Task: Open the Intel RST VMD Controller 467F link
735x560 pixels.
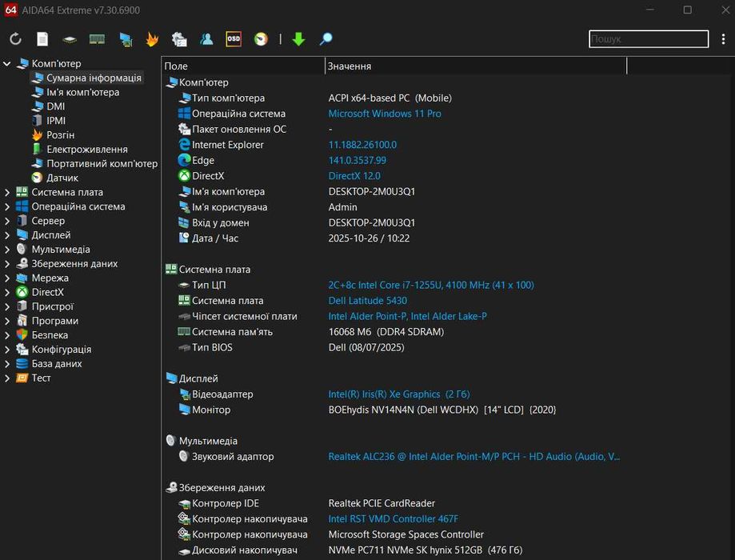Action: tap(393, 519)
